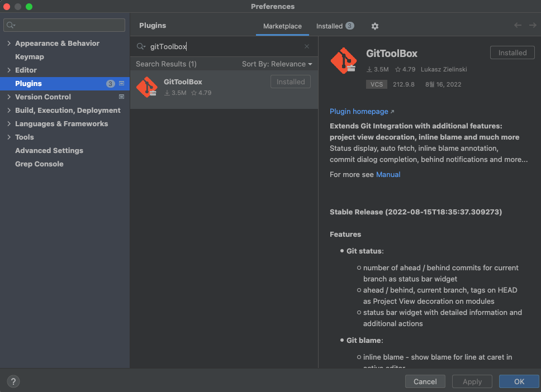Viewport: 541px width, 392px height.
Task: Click the Stable Release heading text
Action: pos(416,212)
